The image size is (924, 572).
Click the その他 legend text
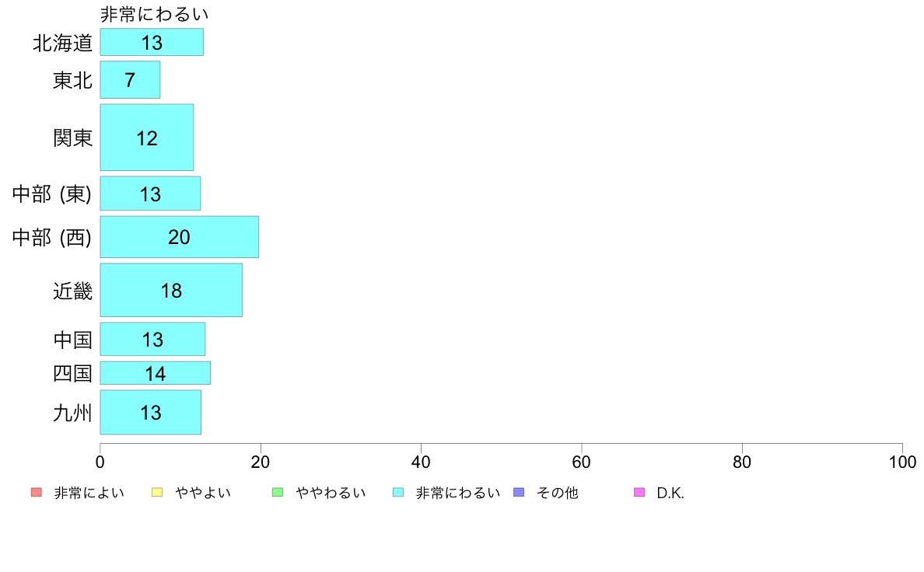(x=558, y=493)
